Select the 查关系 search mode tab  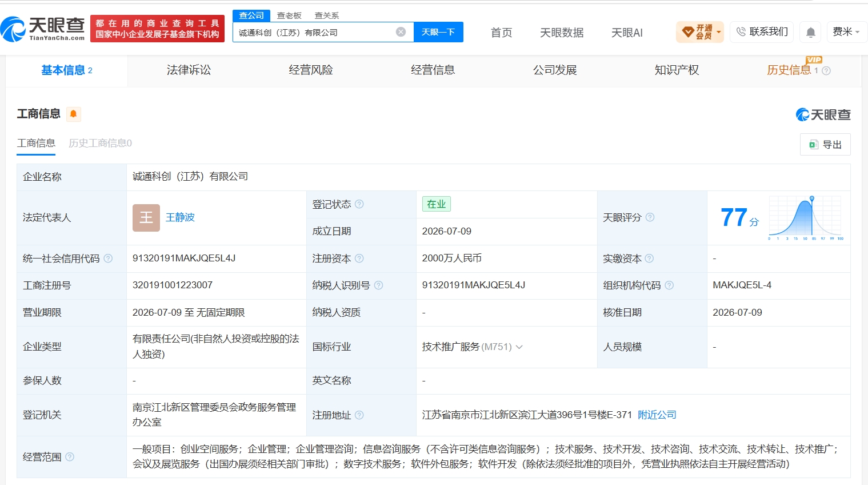(327, 15)
